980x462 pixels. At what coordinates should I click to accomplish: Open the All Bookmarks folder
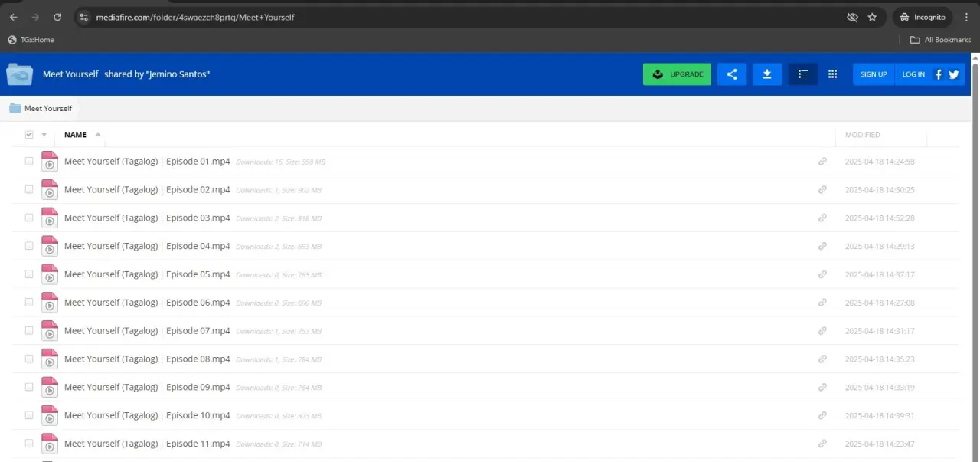point(940,40)
